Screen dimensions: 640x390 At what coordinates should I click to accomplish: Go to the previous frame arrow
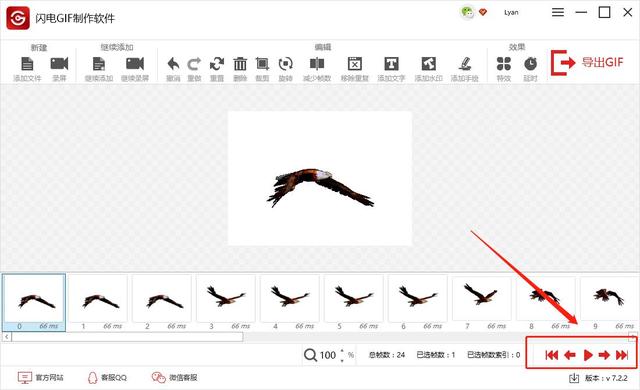point(569,355)
